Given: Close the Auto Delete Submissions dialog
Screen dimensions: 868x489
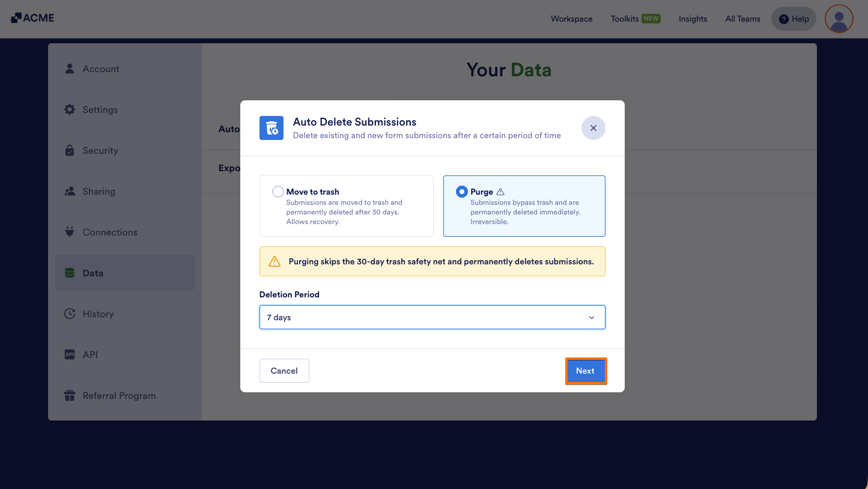Looking at the screenshot, I should coord(593,128).
